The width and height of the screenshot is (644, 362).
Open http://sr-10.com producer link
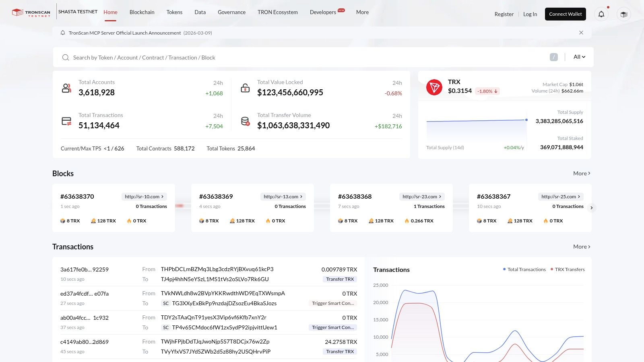tap(144, 197)
